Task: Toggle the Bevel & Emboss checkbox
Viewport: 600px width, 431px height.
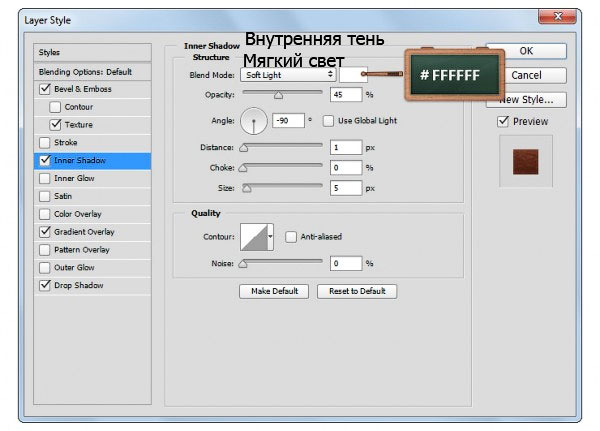Action: pyautogui.click(x=45, y=89)
